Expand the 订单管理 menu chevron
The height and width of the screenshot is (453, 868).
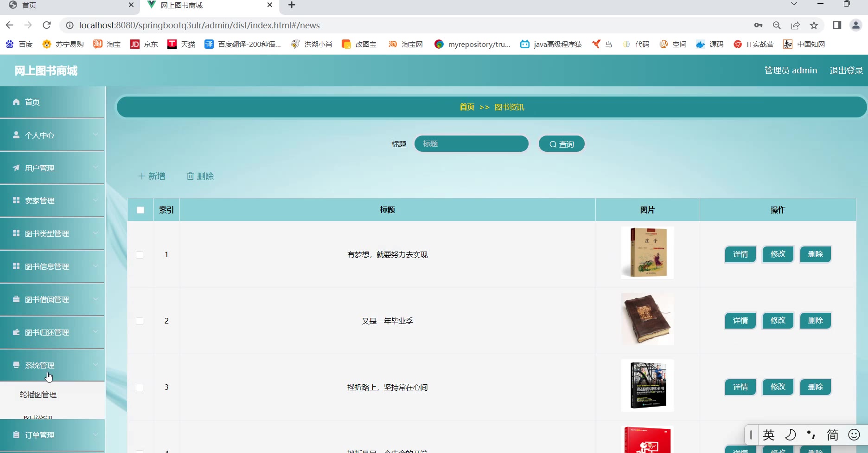click(96, 434)
